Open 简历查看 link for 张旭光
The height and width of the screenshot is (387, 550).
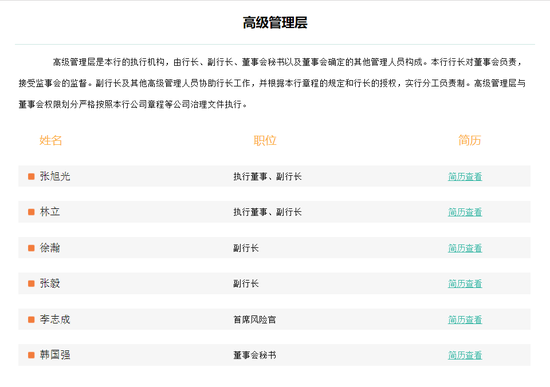[465, 176]
